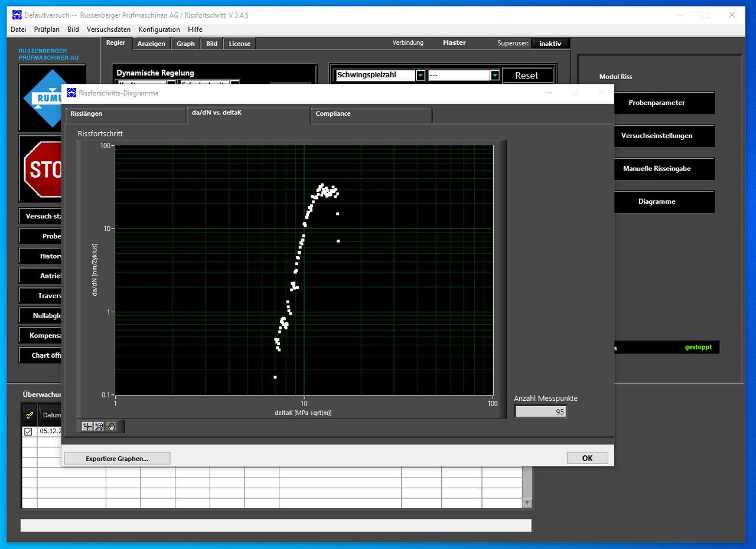
Task: Click the Kompensation button in left sidebar
Action: [40, 335]
